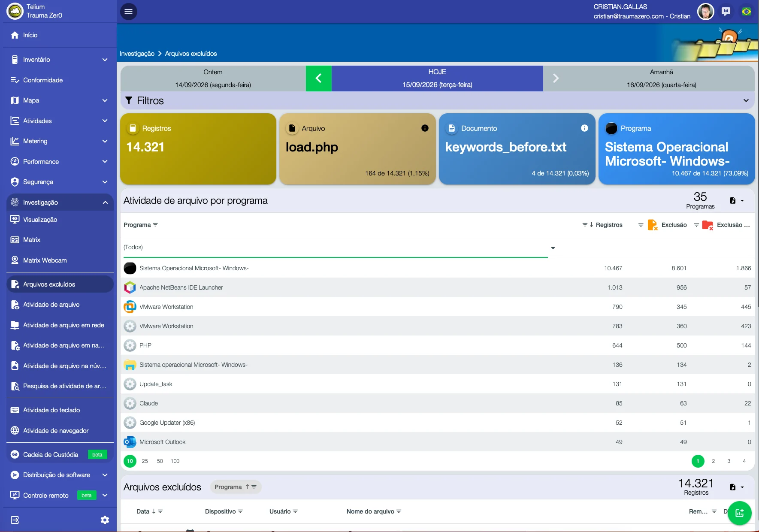Open Atividade de arquivo em rede
759x532 pixels.
(60, 325)
